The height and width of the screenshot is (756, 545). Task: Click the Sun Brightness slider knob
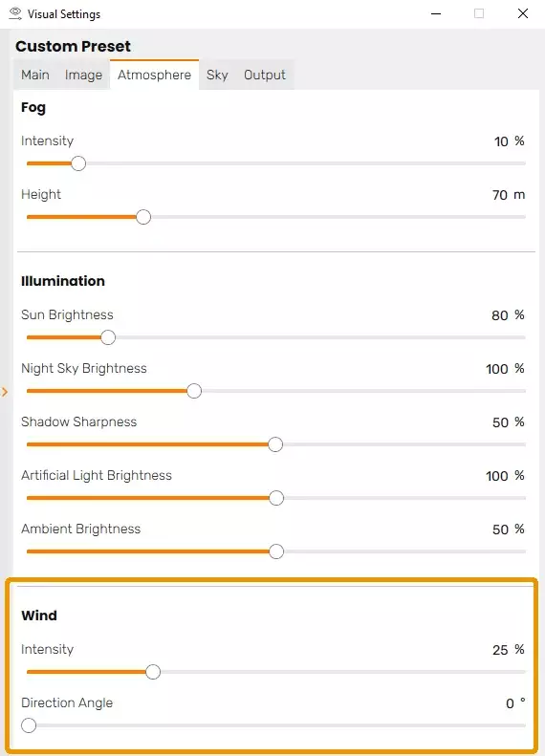coord(108,337)
